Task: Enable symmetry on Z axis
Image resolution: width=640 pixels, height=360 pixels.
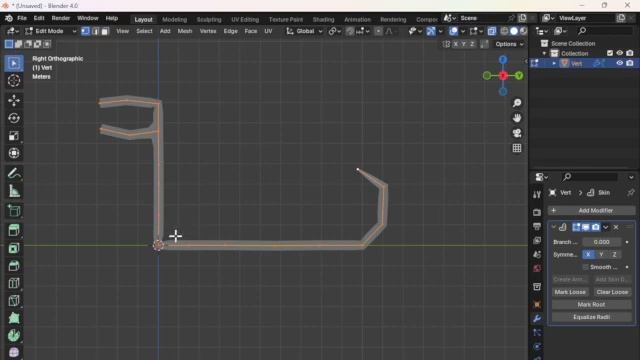Action: pyautogui.click(x=615, y=254)
